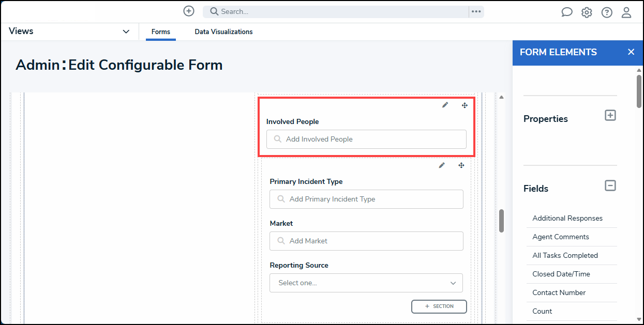
Task: Edit the Involved People section pencil icon
Action: [x=445, y=105]
